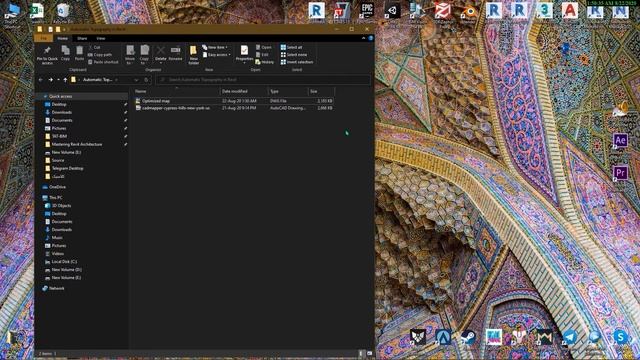
Task: Open Excel desktop shortcut icon
Action: click(37, 11)
